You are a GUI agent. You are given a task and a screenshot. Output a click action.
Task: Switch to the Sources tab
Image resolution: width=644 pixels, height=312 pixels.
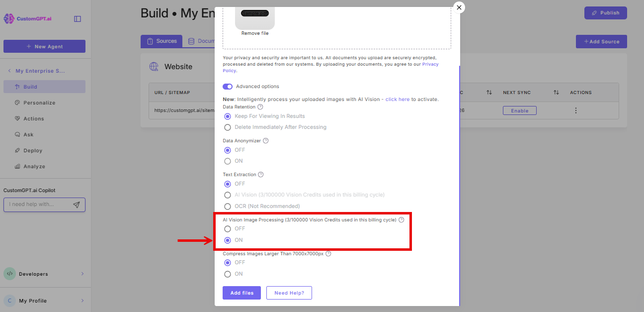coord(161,41)
